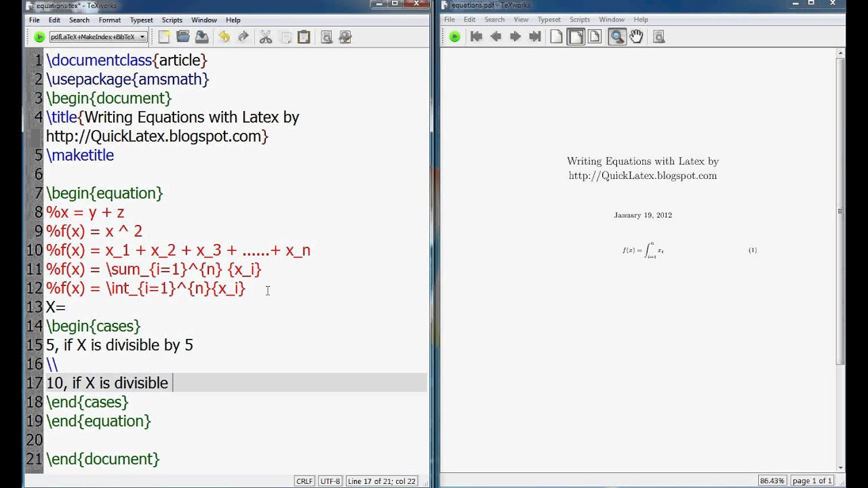868x488 pixels.
Task: Click the \maketitle line in editor
Action: pos(80,155)
